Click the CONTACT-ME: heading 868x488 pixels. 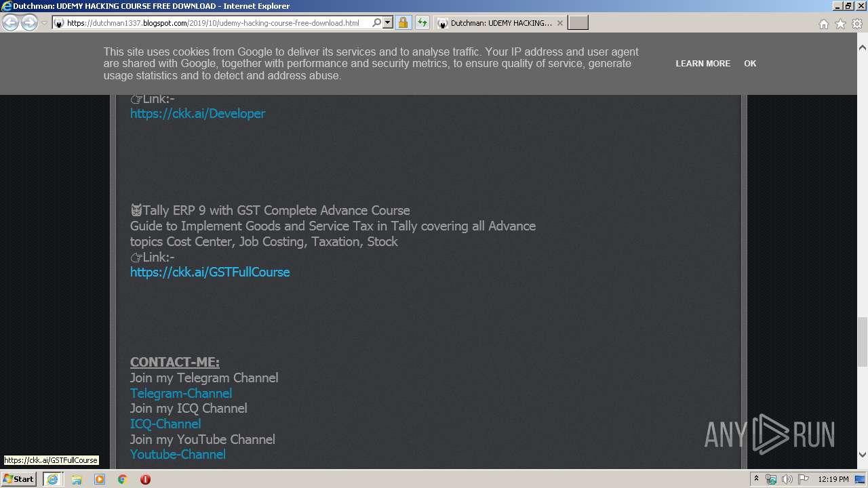[175, 363]
